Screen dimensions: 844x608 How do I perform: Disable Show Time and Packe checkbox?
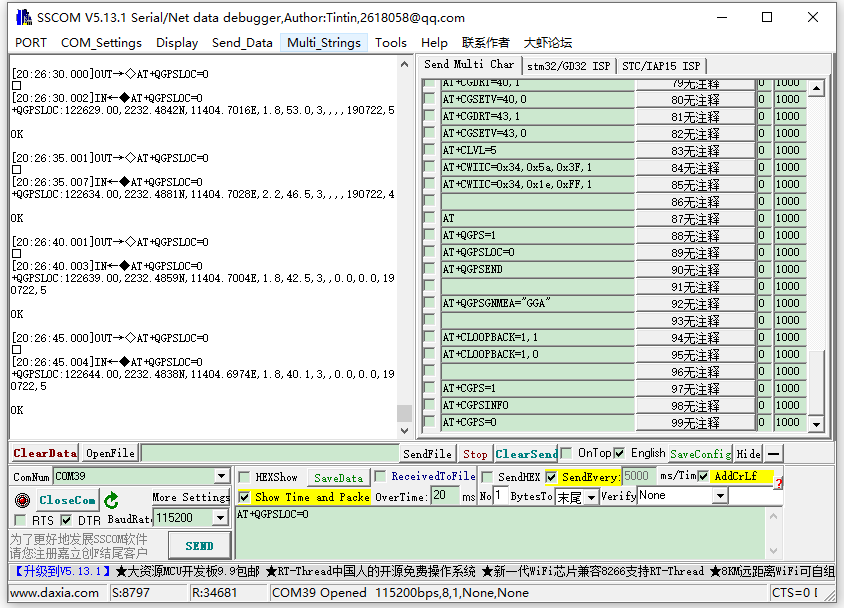(x=244, y=497)
